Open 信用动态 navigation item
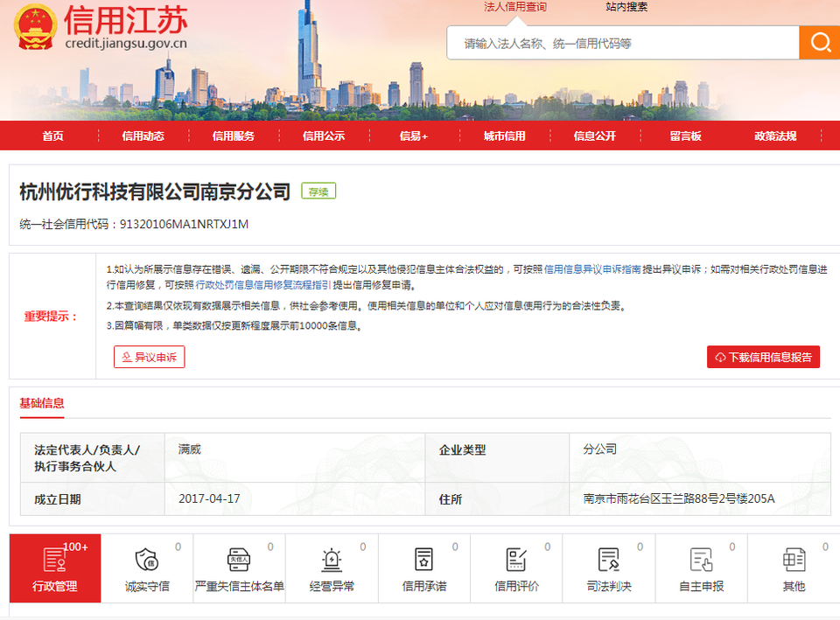 (143, 136)
